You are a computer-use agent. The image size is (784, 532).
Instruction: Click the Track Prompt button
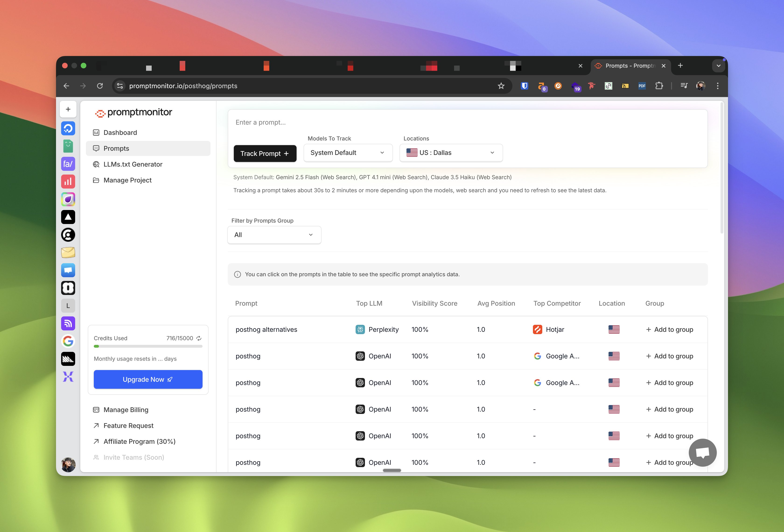tap(265, 154)
